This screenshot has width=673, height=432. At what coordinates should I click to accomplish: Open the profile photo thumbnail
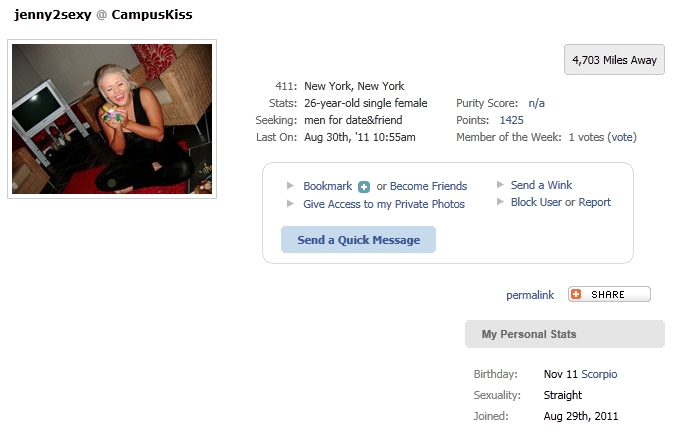point(112,119)
